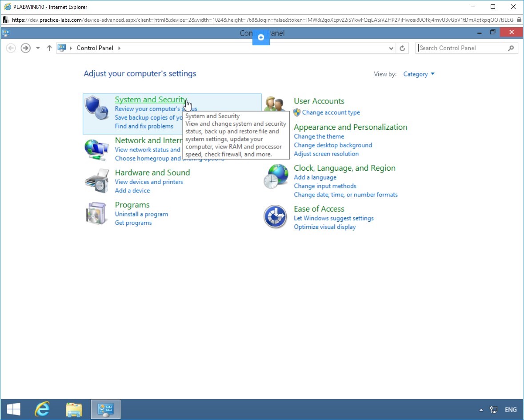Open Appearance and Personalization
This screenshot has height=420, width=524.
[351, 127]
